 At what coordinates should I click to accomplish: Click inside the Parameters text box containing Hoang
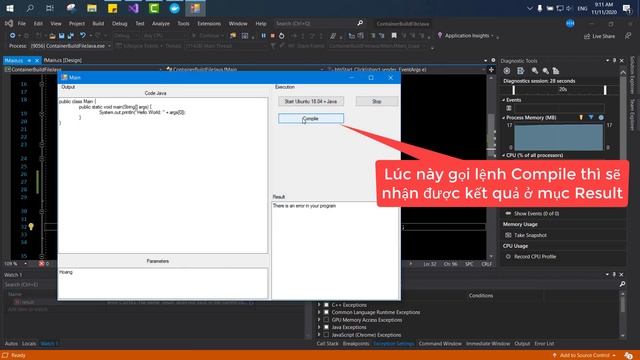click(163, 283)
